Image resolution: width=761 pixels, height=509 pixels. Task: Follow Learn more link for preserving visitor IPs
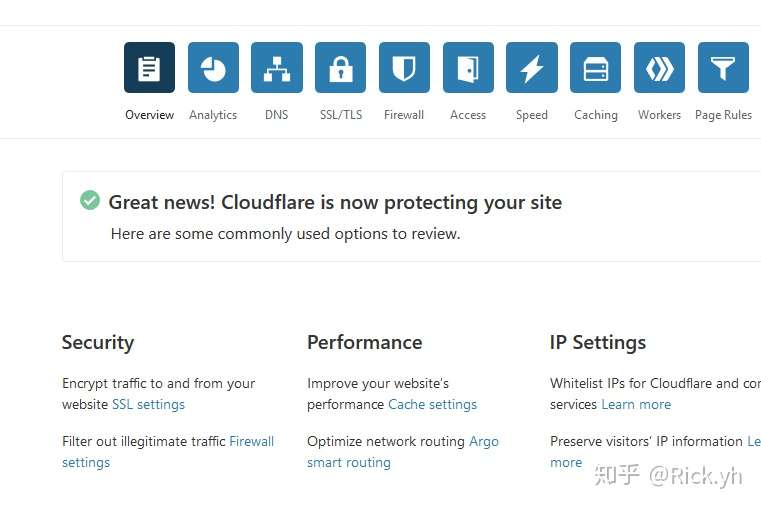coord(566,462)
